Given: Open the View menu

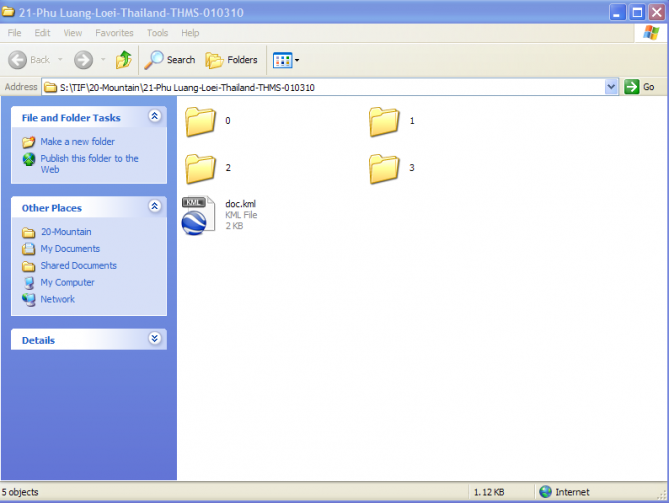Looking at the screenshot, I should pyautogui.click(x=73, y=33).
